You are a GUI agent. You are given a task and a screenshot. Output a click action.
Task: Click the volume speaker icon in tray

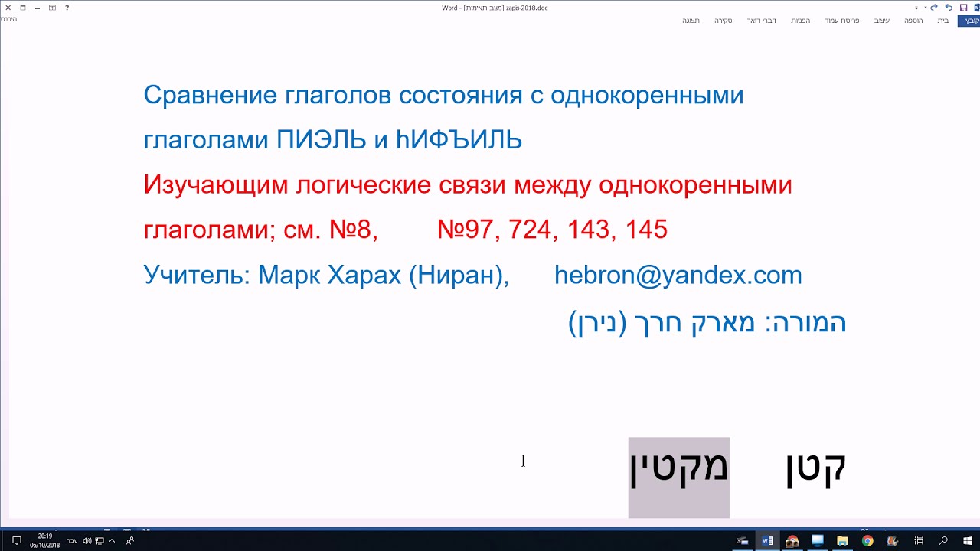pos(87,541)
